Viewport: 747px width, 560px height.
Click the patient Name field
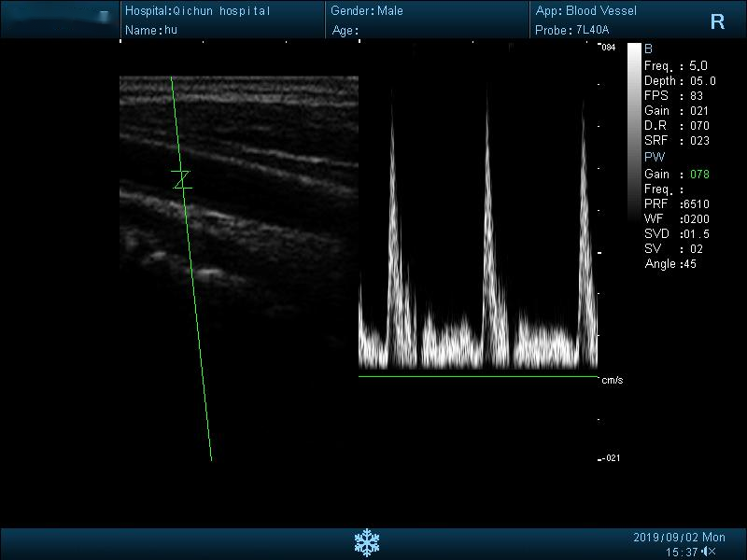[x=151, y=30]
